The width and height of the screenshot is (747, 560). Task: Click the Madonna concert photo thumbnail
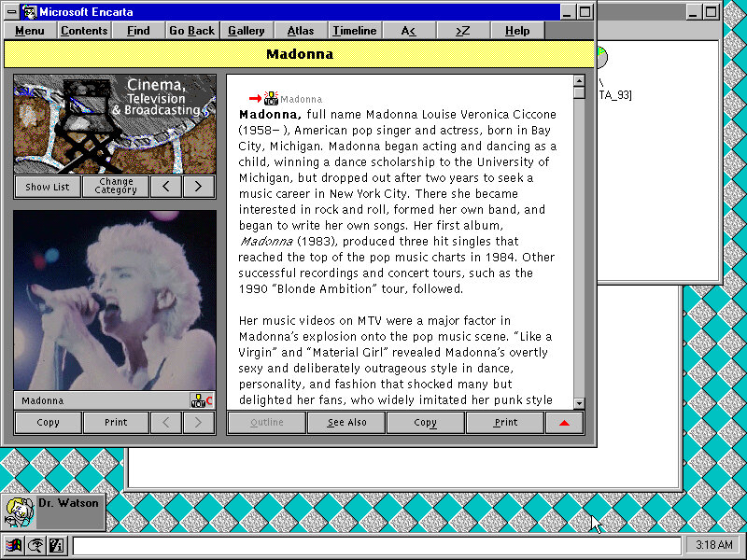coord(115,300)
